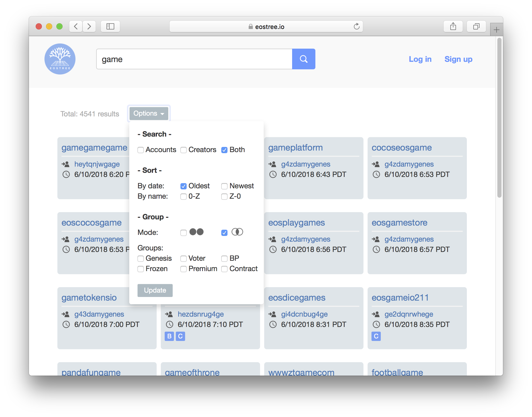532x417 pixels.
Task: Open creator hezdsnrug4ge
Action: (201, 314)
